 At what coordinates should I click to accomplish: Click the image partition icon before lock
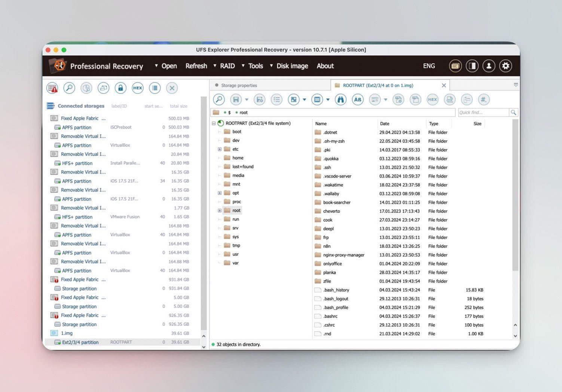(103, 88)
